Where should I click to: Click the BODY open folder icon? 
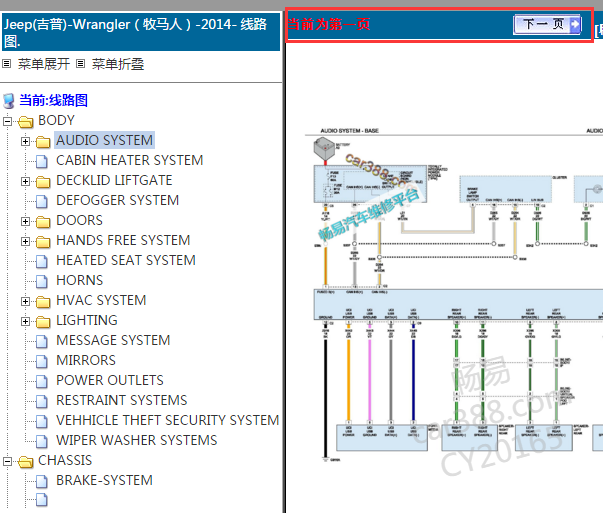[x=25, y=122]
